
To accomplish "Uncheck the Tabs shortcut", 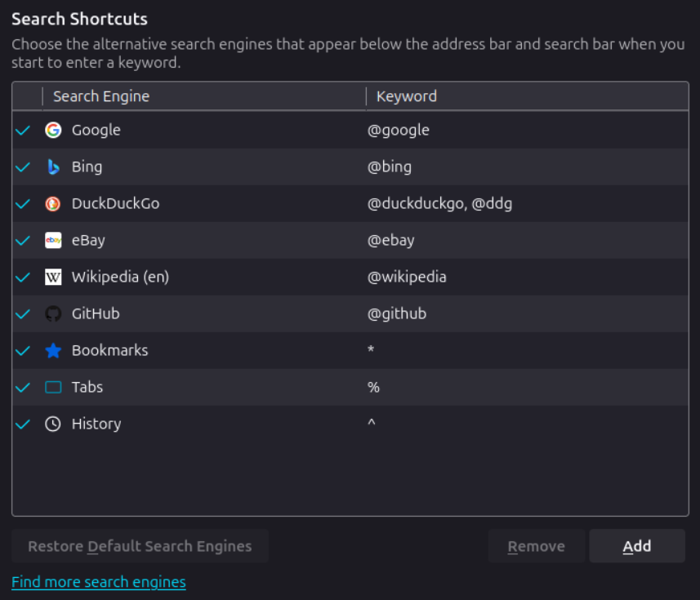I will [x=23, y=387].
